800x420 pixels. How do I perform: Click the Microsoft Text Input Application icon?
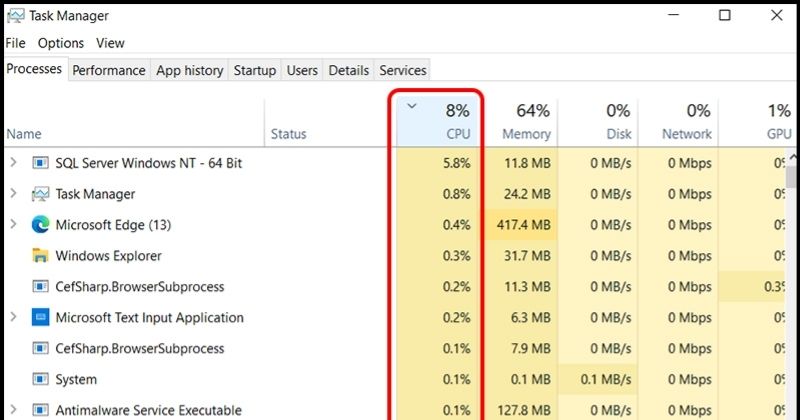coord(40,317)
